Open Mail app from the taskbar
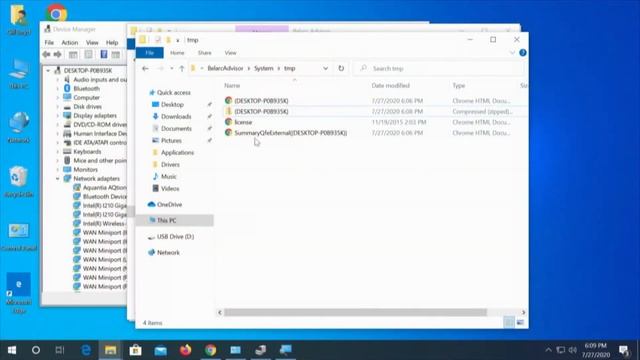 161,350
